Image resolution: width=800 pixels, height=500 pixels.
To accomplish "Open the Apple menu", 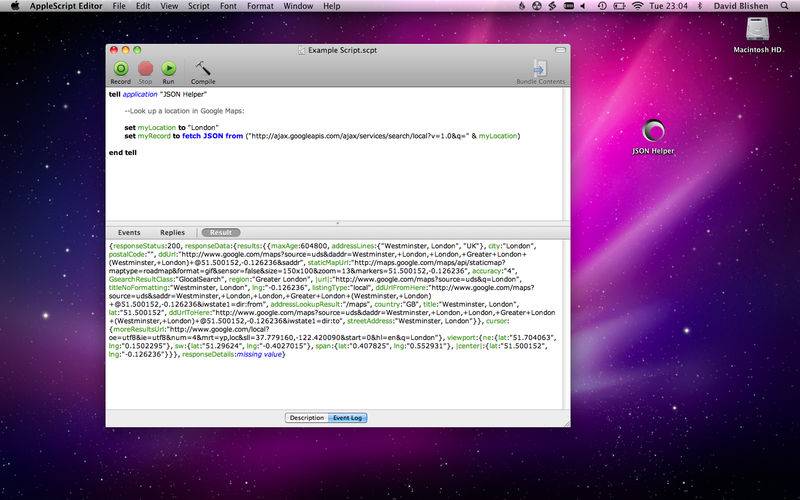I will (15, 6).
